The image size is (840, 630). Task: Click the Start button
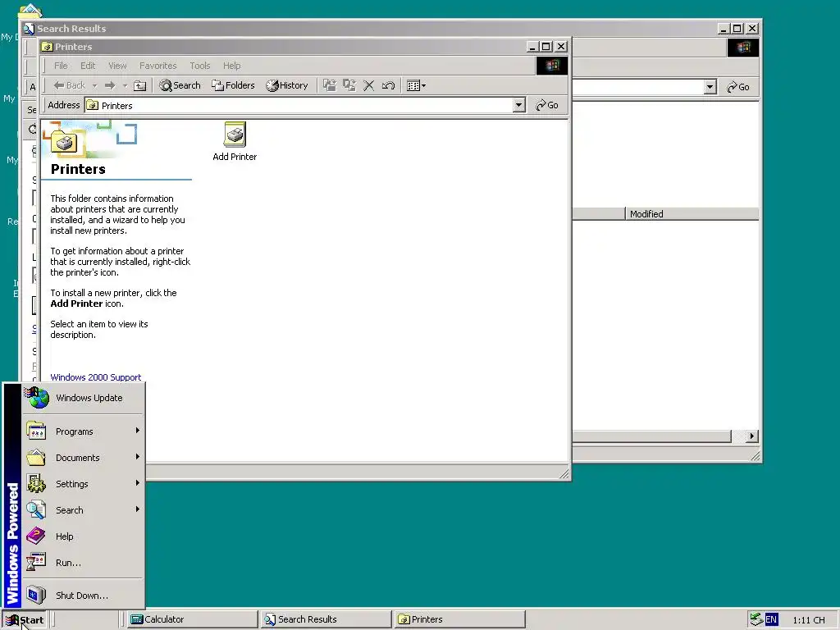24,620
